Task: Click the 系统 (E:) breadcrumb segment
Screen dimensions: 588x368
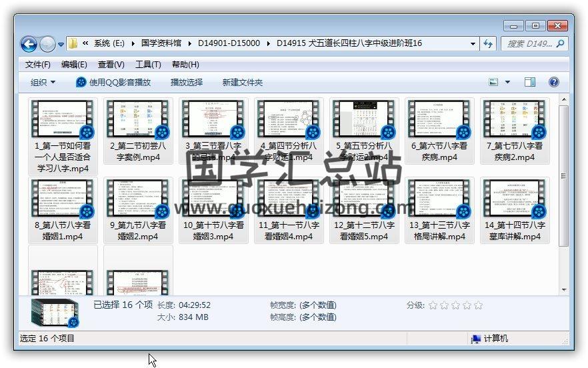Action: point(109,43)
